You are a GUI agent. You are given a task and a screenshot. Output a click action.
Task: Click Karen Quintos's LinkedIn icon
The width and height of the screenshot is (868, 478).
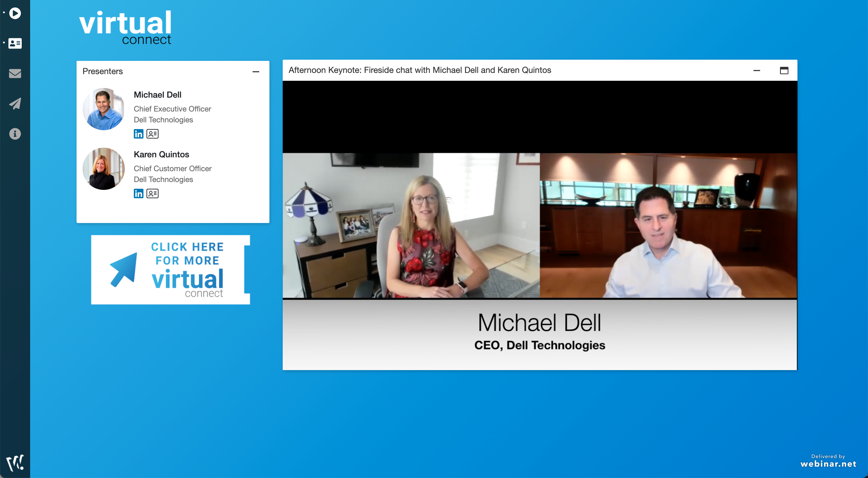point(137,194)
